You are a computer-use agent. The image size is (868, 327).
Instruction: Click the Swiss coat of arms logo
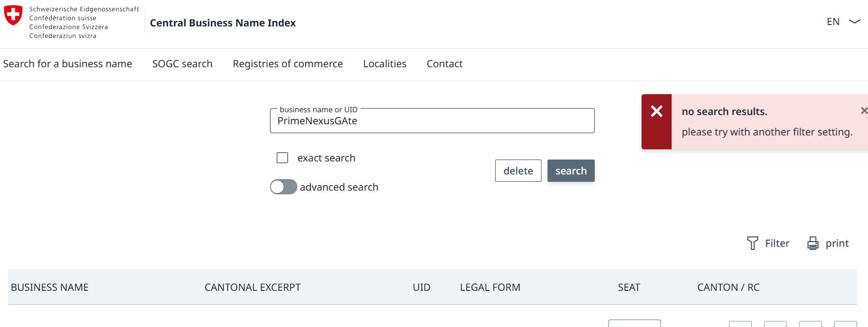click(x=13, y=15)
